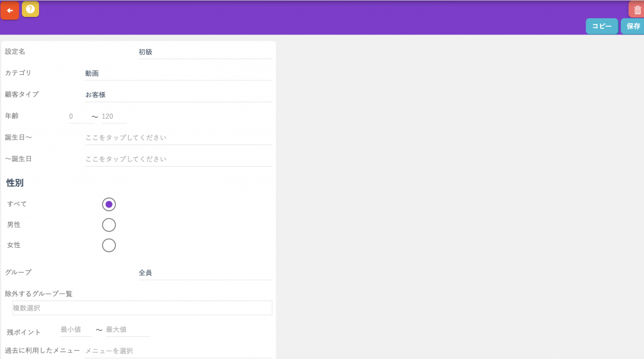
Task: Select the すべて gender radio button
Action: click(x=109, y=204)
